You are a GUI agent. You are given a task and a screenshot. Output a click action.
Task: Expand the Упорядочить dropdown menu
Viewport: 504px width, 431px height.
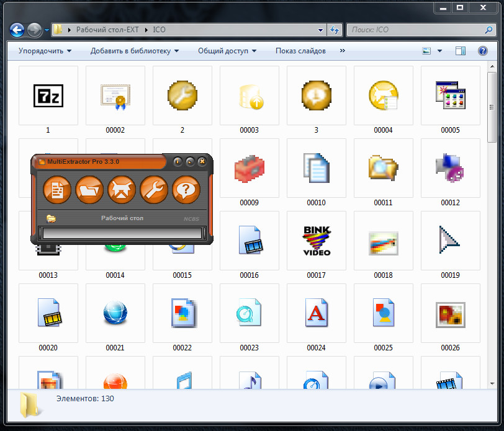45,51
